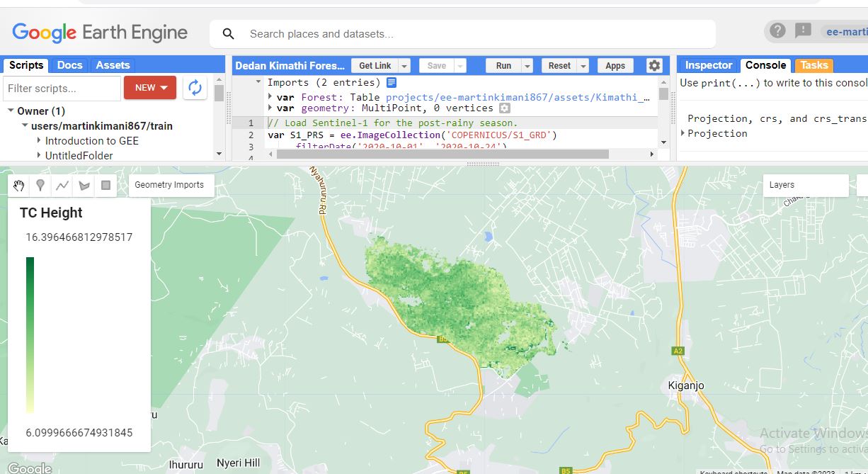
Task: Click the red NEW button
Action: tap(150, 88)
